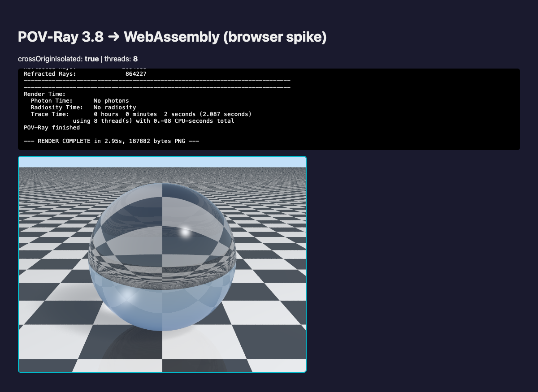Click the rendered glass sphere image
538x392 pixels.
(x=162, y=264)
